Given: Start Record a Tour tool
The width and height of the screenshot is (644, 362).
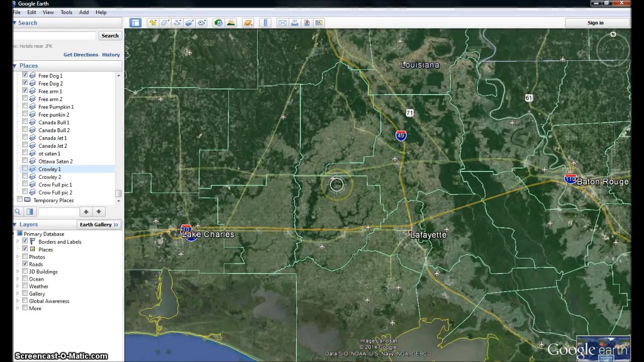Looking at the screenshot, I should (202, 23).
